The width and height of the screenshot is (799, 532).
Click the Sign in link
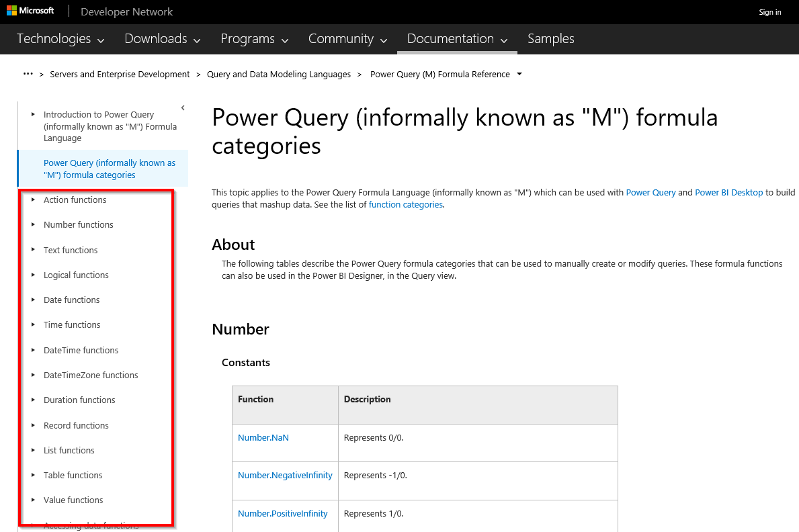[769, 12]
